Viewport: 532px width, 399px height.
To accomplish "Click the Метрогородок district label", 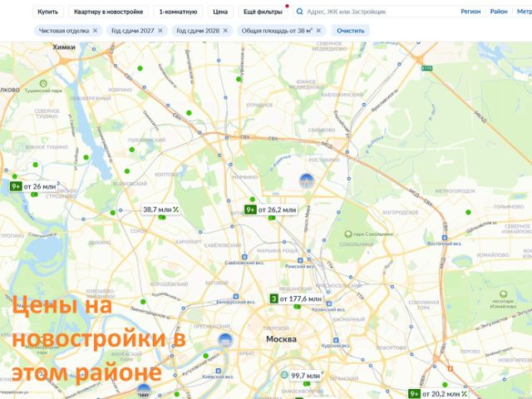I will click(456, 191).
